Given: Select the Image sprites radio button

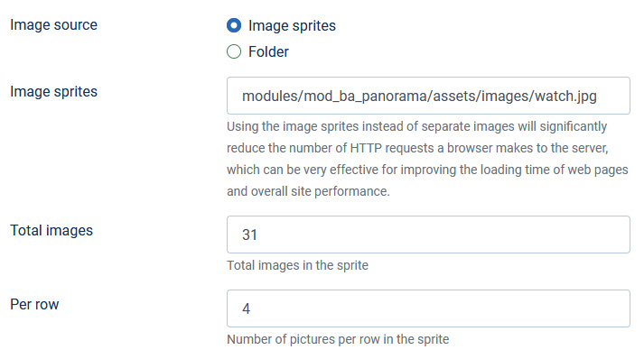Looking at the screenshot, I should (234, 25).
